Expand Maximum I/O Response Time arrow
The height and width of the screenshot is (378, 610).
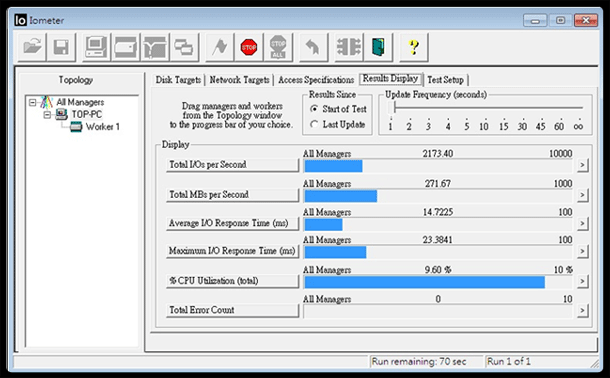(x=582, y=251)
